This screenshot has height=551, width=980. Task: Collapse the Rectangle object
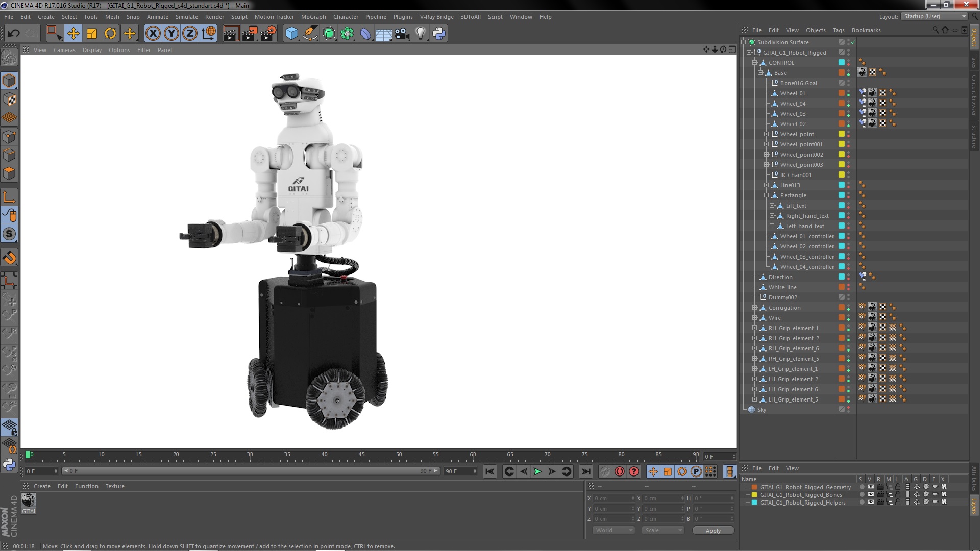tap(766, 195)
